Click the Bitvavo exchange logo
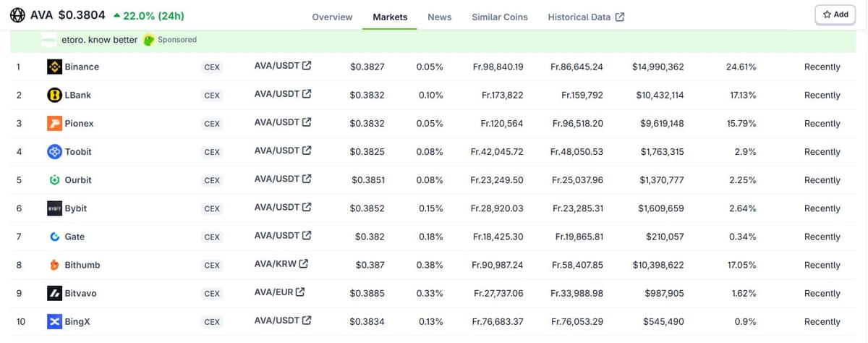 click(54, 293)
